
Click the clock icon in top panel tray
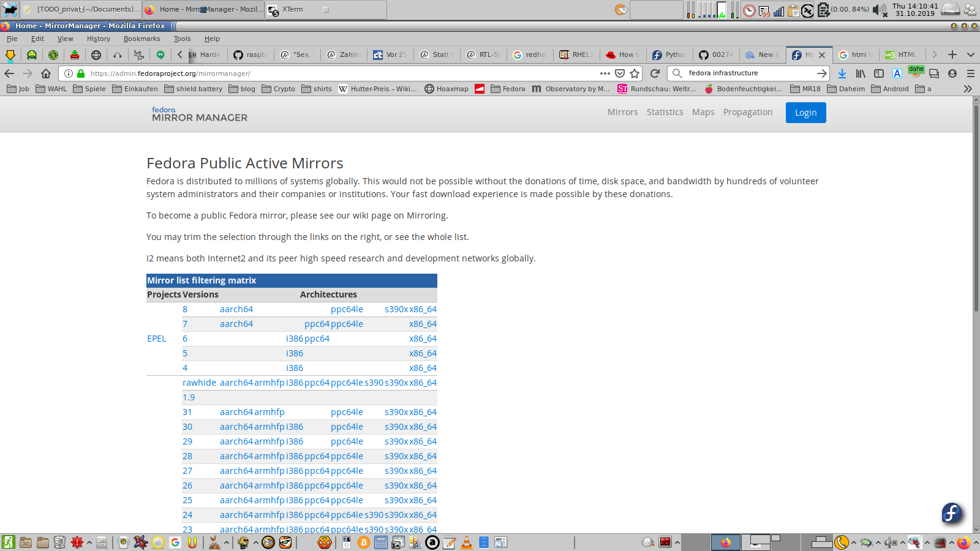tap(749, 10)
